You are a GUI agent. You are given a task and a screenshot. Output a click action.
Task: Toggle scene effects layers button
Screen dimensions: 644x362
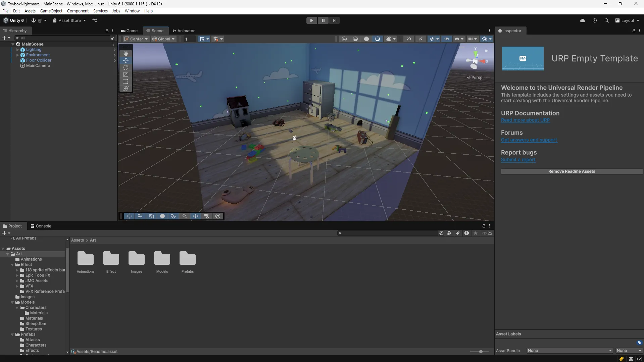click(432, 39)
